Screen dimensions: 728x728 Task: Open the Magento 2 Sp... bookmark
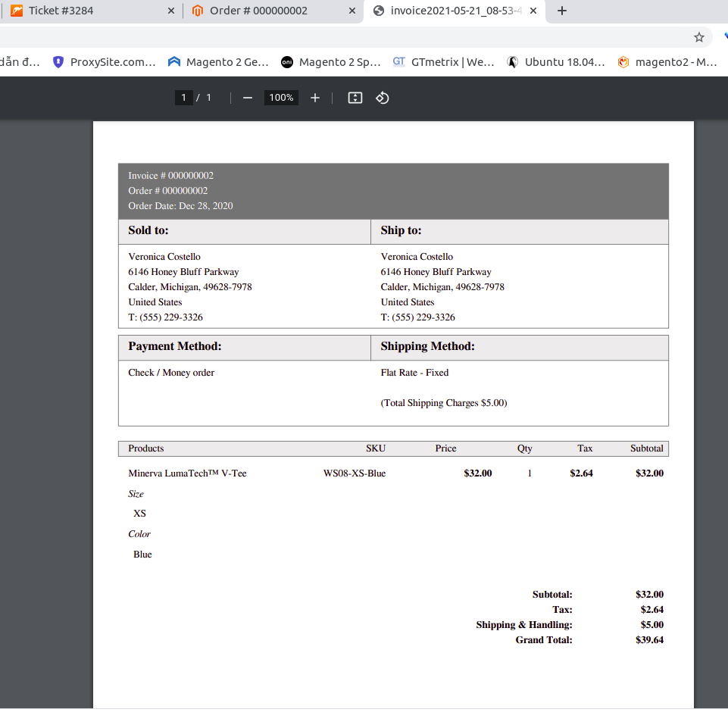click(331, 62)
